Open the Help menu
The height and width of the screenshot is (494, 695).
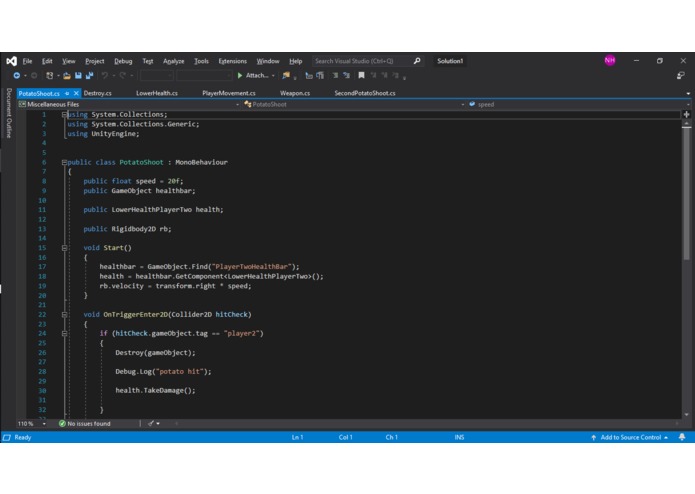[x=296, y=61]
